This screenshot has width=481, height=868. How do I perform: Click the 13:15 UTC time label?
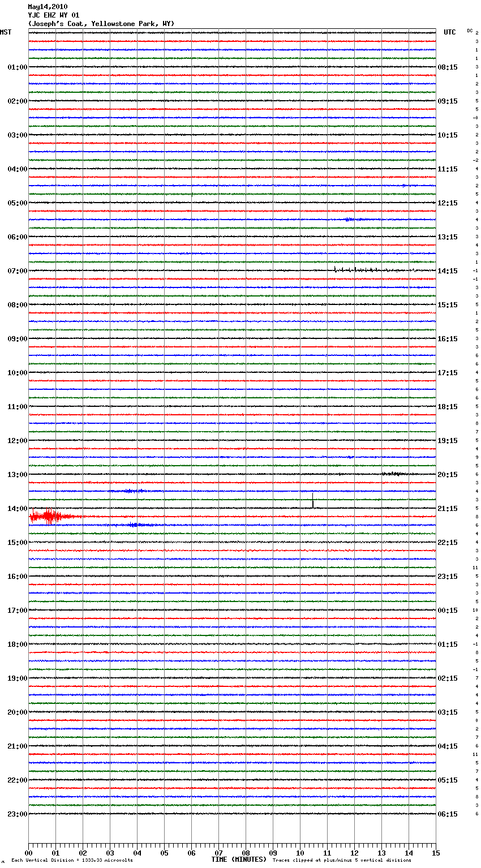pos(448,237)
